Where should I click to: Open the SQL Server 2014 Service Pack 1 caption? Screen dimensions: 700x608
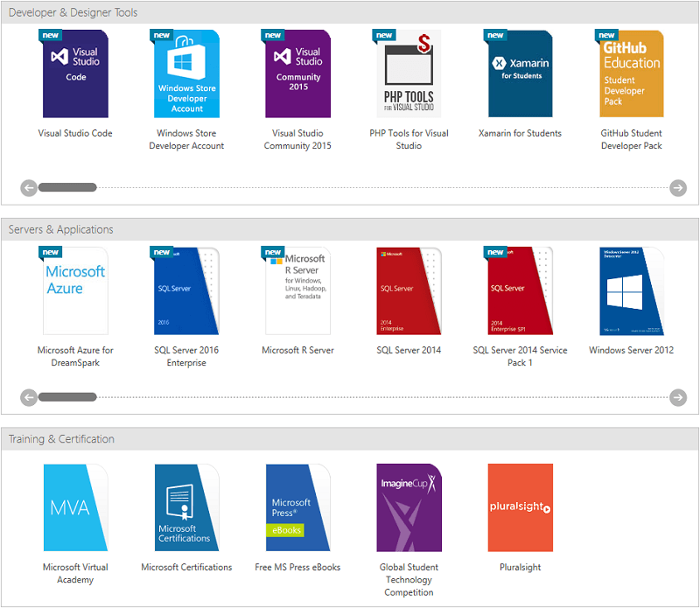pyautogui.click(x=520, y=356)
